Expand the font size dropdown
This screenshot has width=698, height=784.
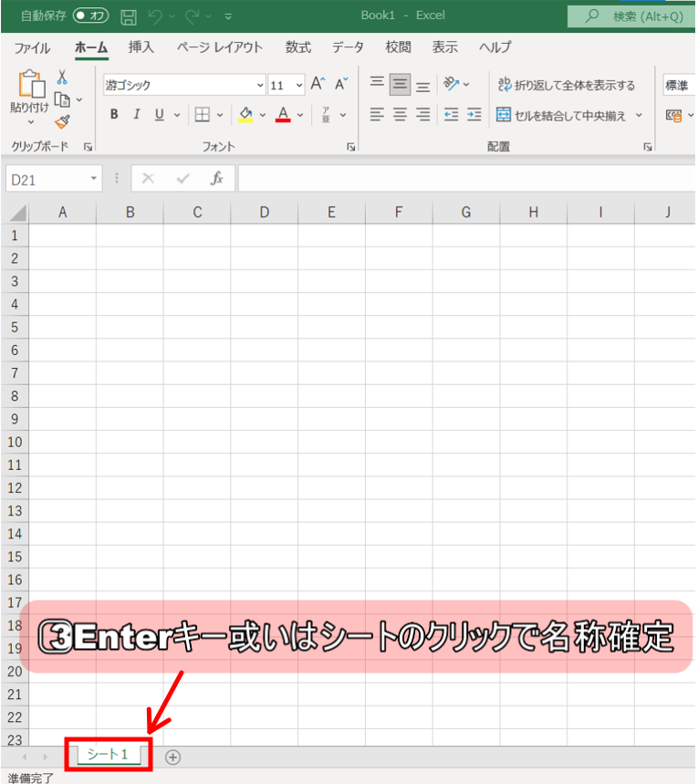pyautogui.click(x=299, y=86)
